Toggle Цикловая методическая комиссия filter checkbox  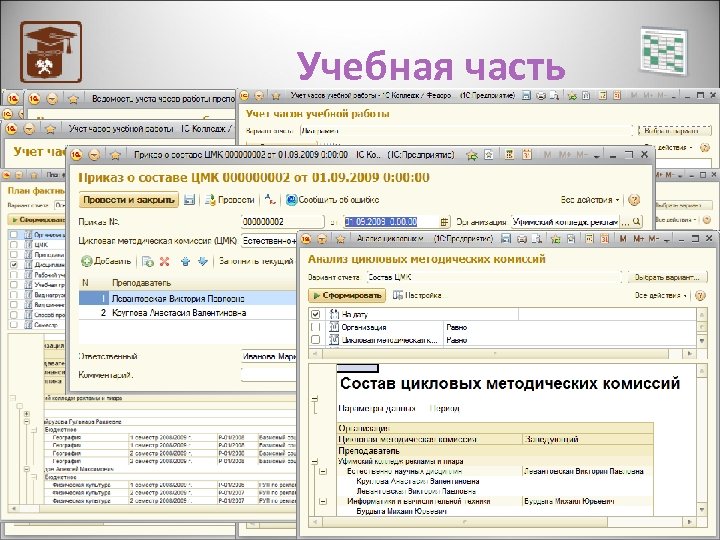[x=315, y=340]
